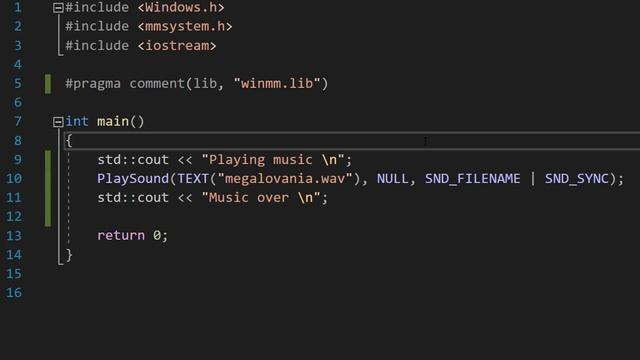The width and height of the screenshot is (640, 360).
Task: Click on <Windows.h> include text
Action: click(181, 7)
